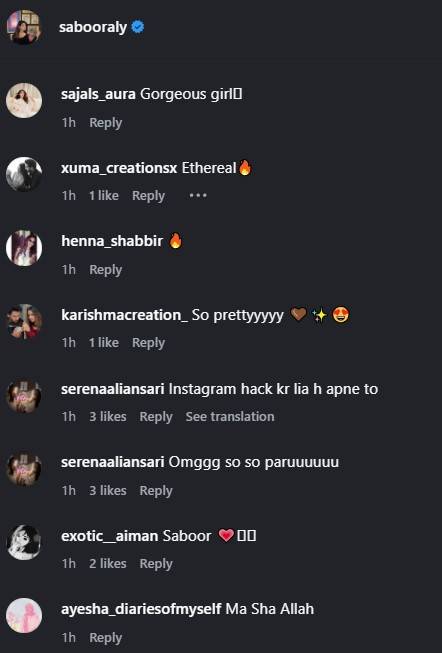Screen dimensions: 442x653
Task: Open exotic__aiman's avatar
Action: (x=24, y=542)
